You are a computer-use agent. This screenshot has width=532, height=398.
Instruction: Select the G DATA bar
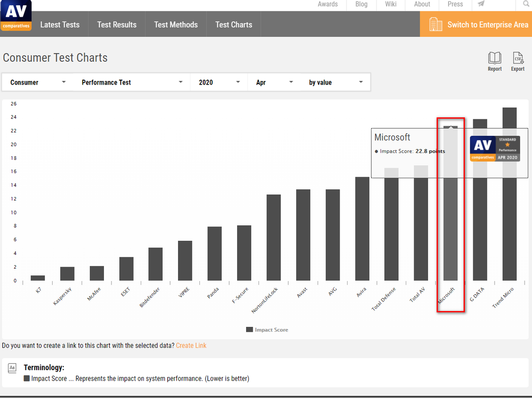click(480, 199)
